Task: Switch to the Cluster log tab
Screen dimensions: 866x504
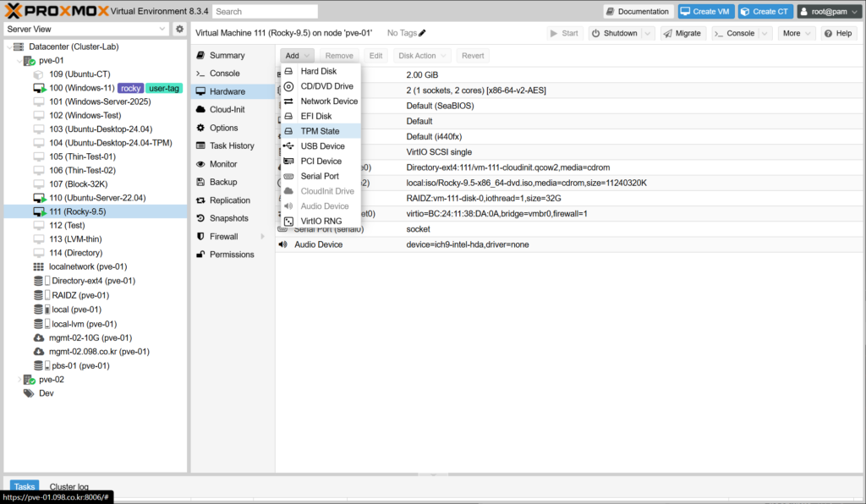Action: click(69, 487)
